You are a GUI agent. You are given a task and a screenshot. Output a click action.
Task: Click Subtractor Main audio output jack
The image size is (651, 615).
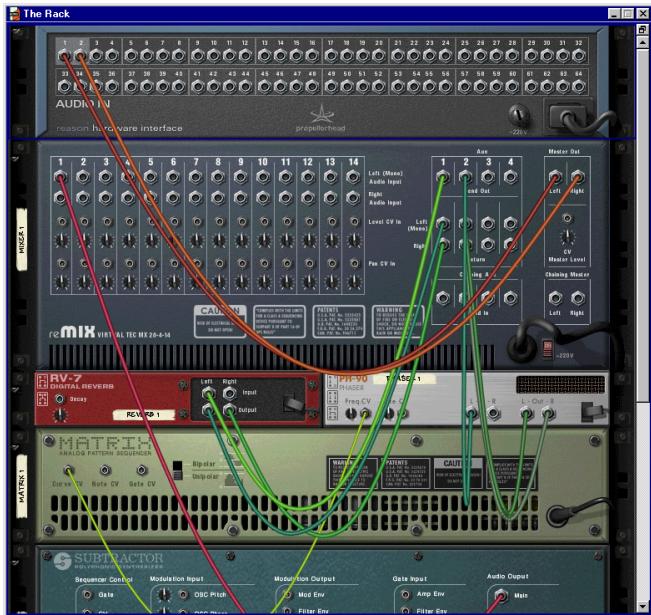coord(501,596)
